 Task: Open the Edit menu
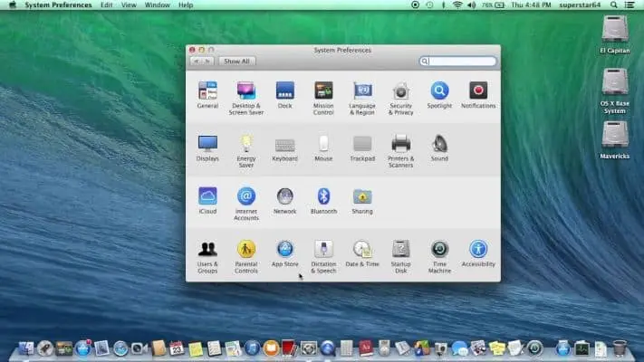[106, 5]
